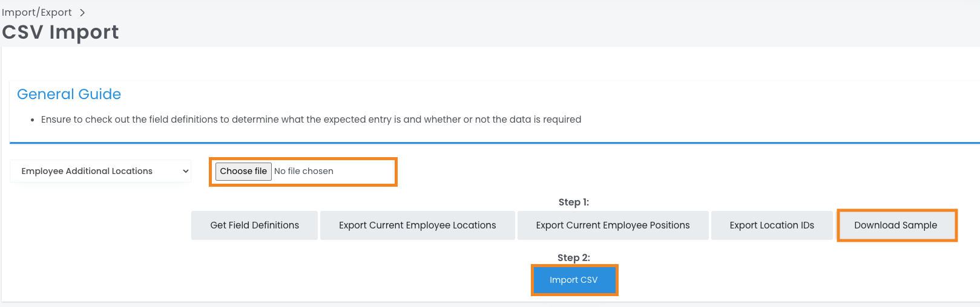Click the Export Location IDs button
980x307 pixels.
tap(772, 225)
